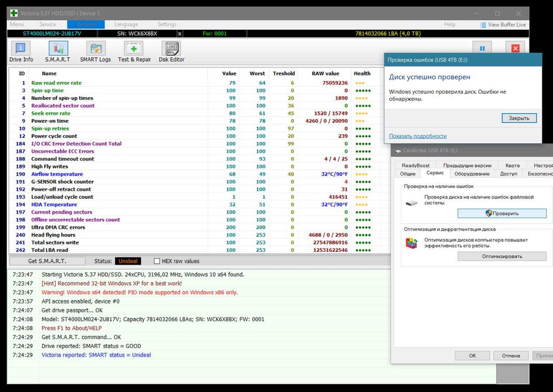This screenshot has width=553, height=392.
Task: Click Показать подробности link
Action: coord(418,136)
